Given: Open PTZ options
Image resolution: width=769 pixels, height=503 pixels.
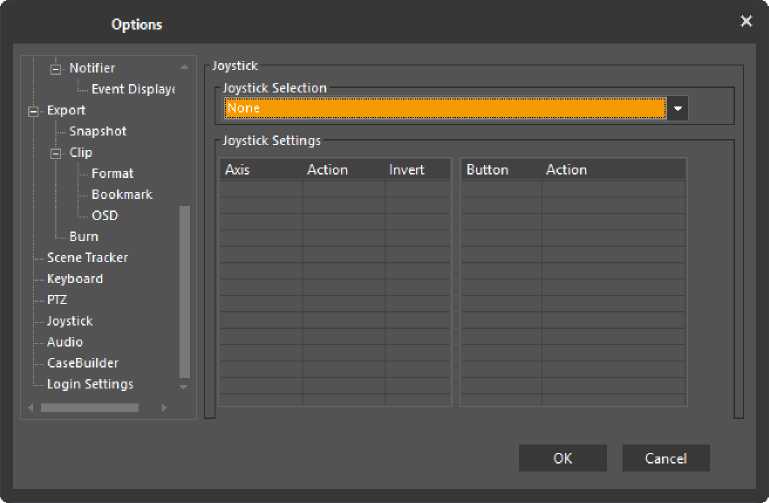Looking at the screenshot, I should coord(57,299).
